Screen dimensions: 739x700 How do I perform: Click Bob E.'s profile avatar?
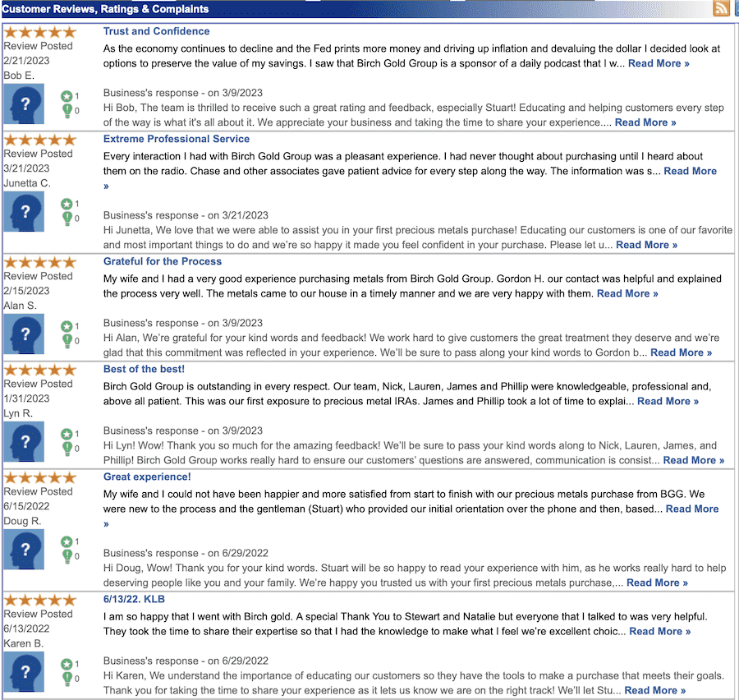[24, 104]
